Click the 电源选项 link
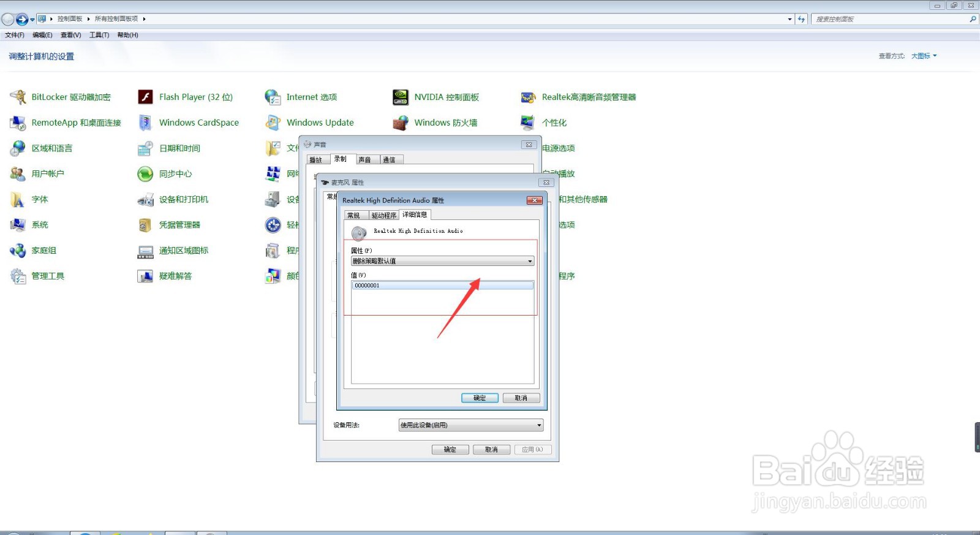This screenshot has width=980, height=535. coord(559,148)
